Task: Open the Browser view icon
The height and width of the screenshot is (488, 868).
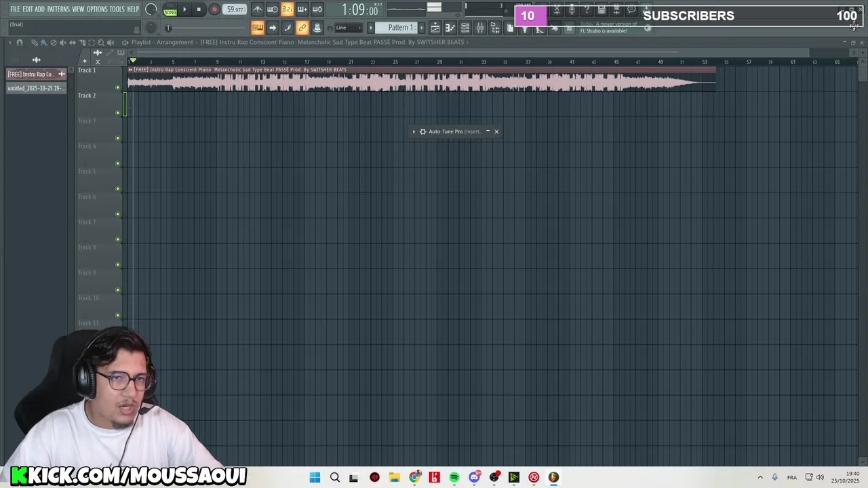Action: point(495,28)
